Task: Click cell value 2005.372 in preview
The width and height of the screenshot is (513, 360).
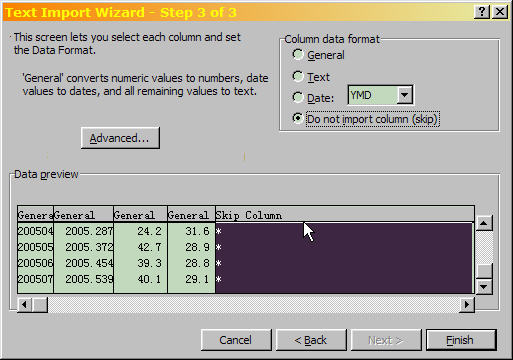Action: [x=89, y=247]
